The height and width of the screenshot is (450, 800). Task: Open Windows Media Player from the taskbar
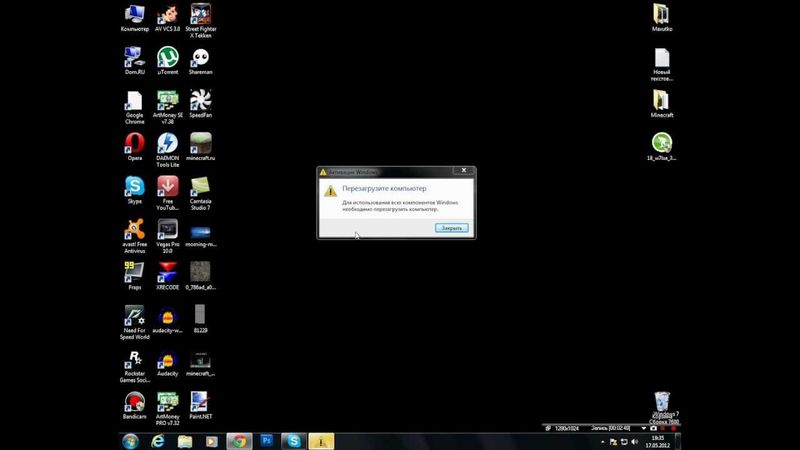pos(211,441)
